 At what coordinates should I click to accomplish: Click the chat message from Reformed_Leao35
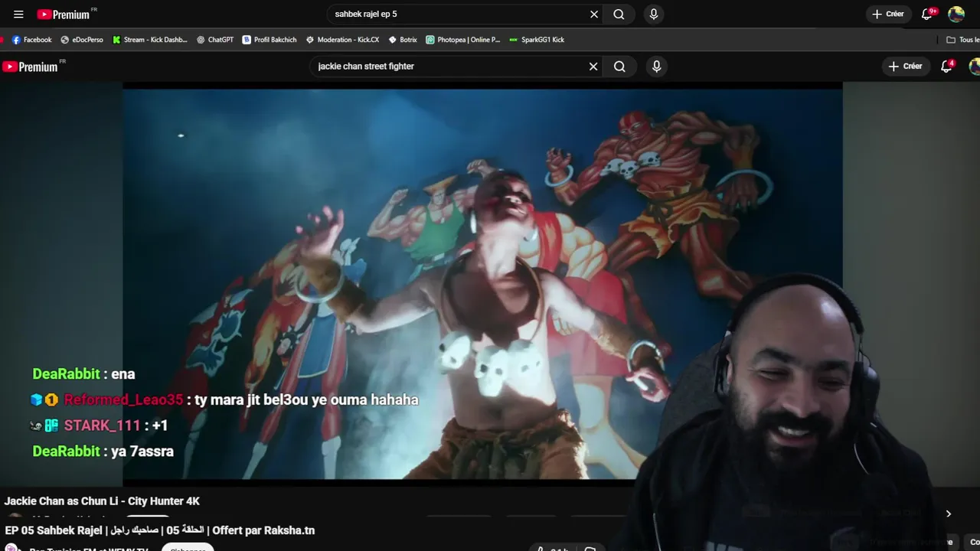click(224, 399)
